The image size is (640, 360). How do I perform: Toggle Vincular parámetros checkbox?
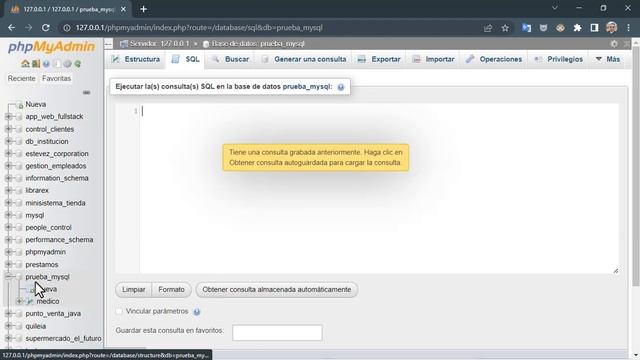(x=119, y=311)
